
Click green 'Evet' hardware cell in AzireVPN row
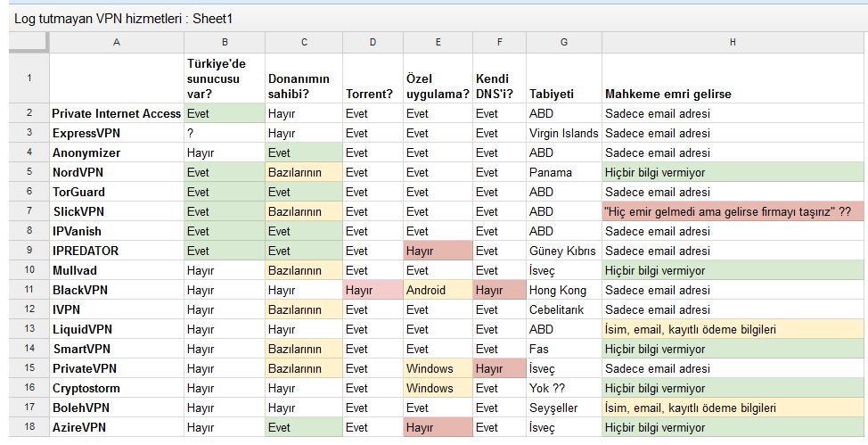click(x=303, y=427)
